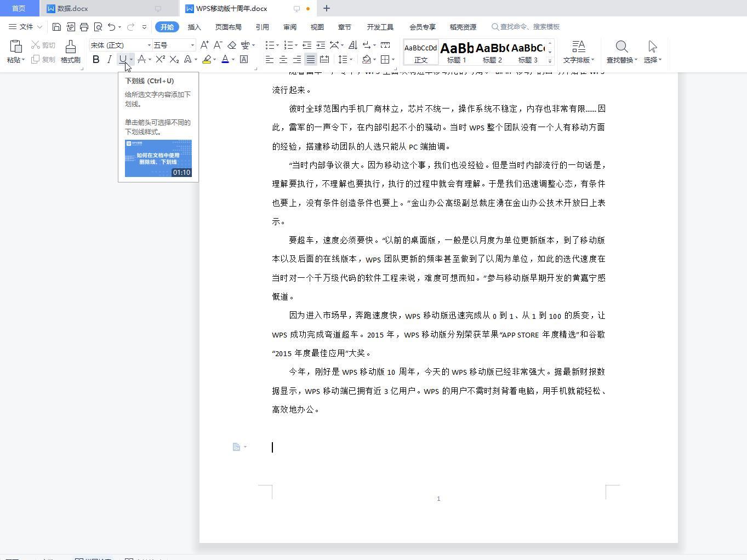
Task: Toggle Justify alignment
Action: click(x=310, y=59)
